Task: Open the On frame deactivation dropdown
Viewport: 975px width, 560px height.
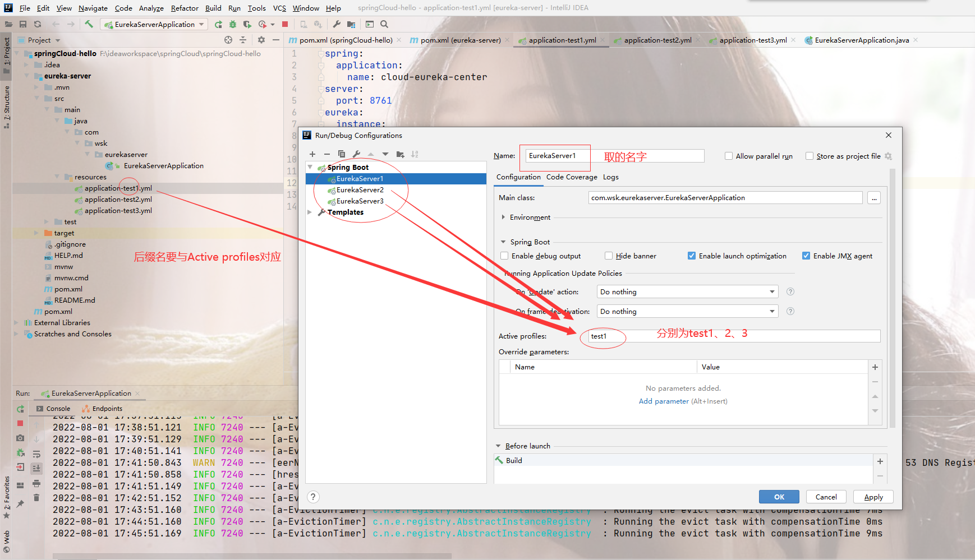Action: tap(687, 311)
